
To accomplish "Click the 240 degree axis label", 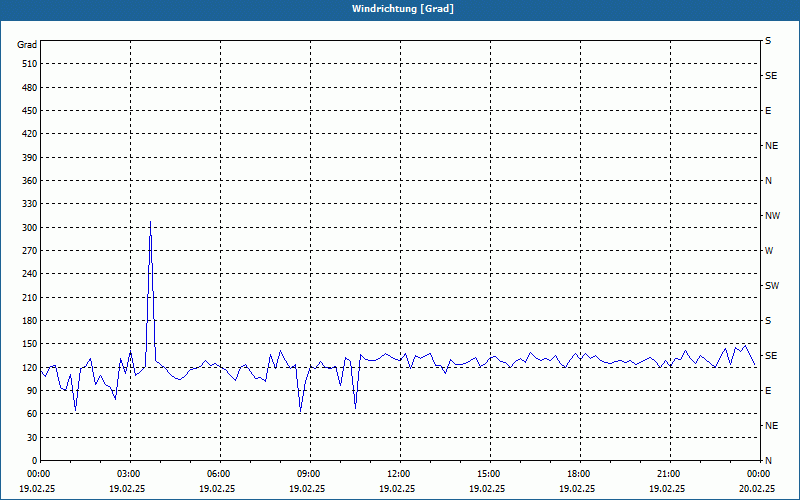I will point(30,274).
